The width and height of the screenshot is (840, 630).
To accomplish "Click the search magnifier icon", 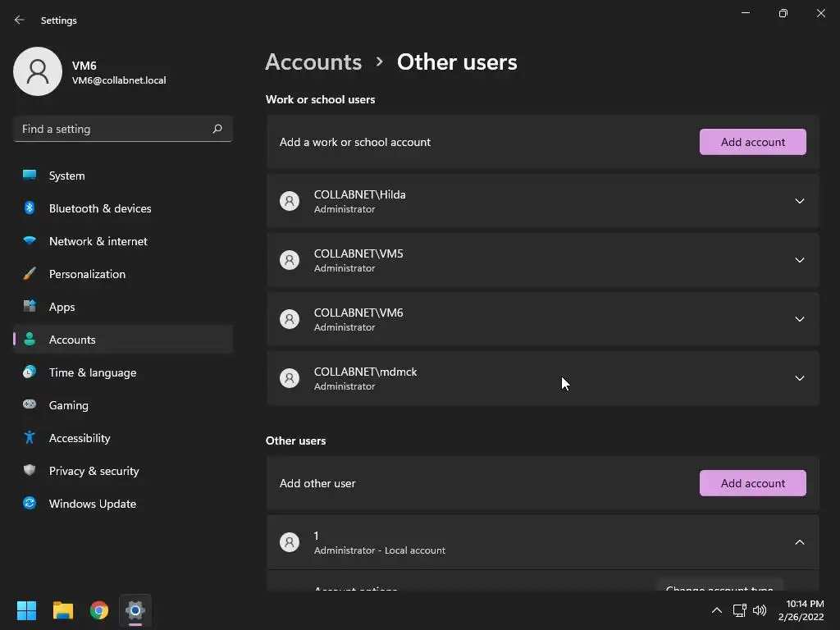I will (217, 129).
